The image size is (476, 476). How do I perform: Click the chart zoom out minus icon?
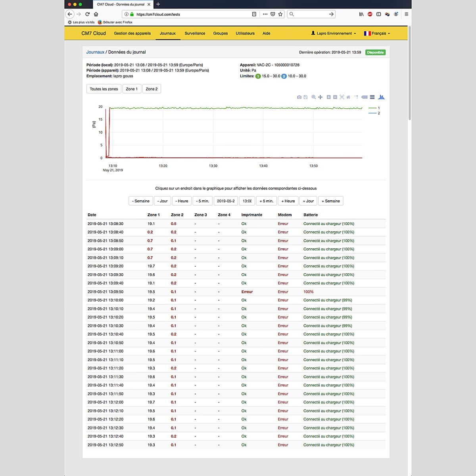335,97
